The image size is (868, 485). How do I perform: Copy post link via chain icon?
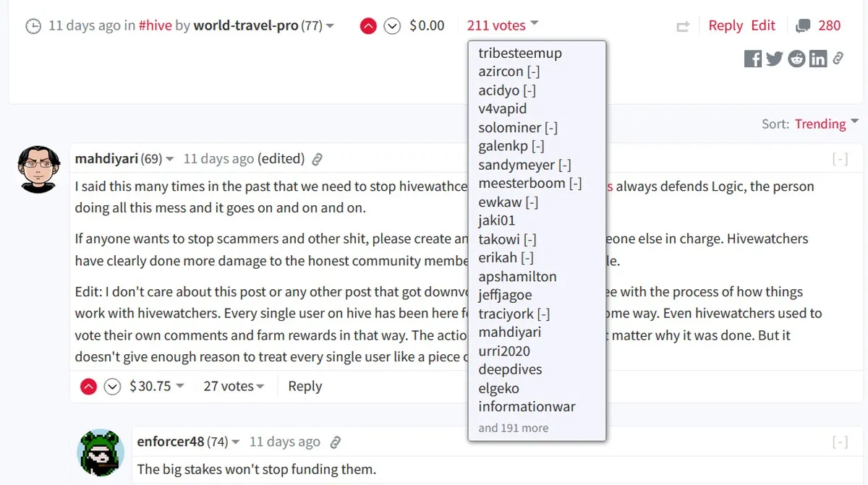click(838, 58)
